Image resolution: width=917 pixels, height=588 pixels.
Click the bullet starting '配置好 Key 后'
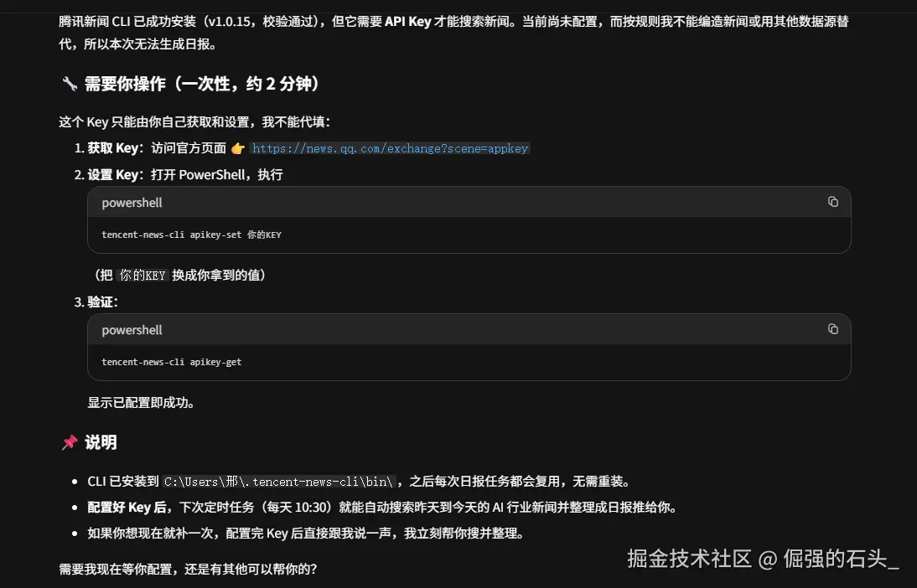382,508
